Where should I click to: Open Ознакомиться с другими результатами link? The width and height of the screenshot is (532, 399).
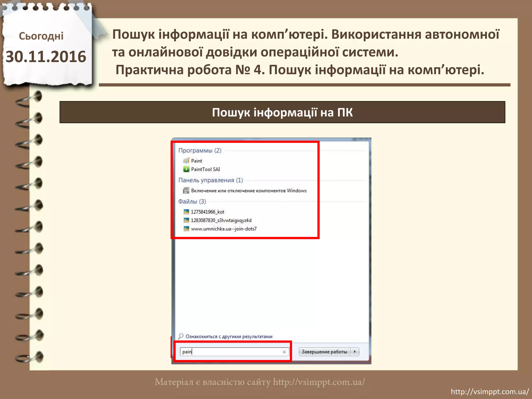click(x=229, y=336)
